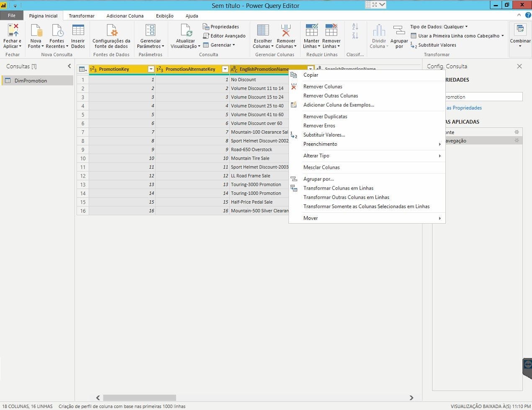The image size is (532, 410).
Task: Click the Escolher Colunas icon
Action: [x=263, y=31]
